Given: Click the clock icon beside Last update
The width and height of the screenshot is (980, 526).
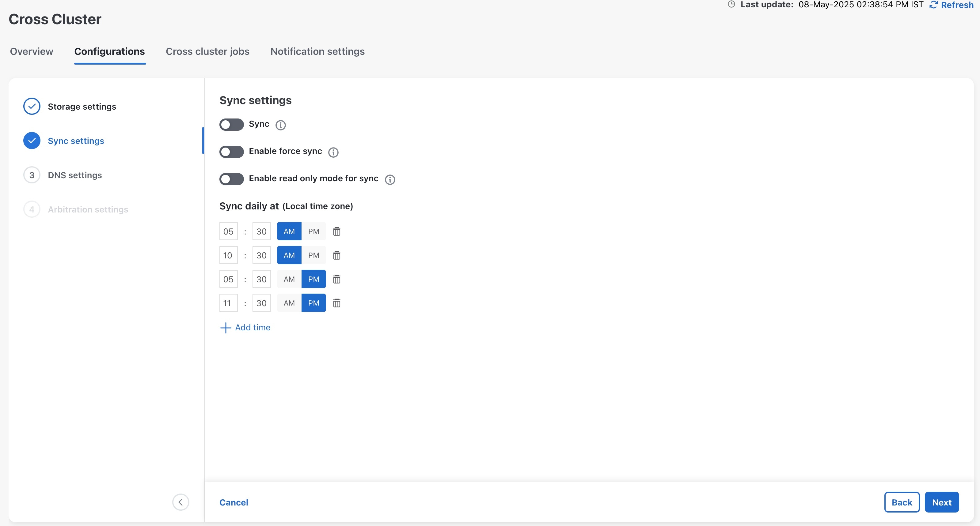Looking at the screenshot, I should 731,4.
